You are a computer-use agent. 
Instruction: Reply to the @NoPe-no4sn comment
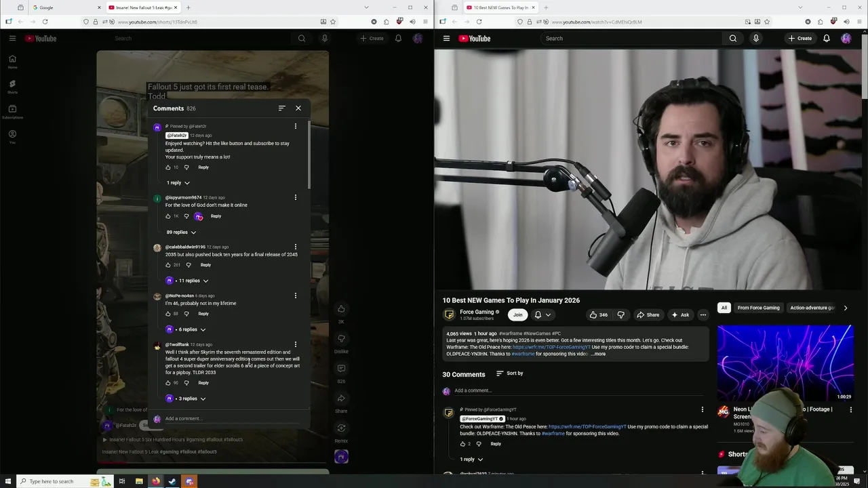[203, 314]
